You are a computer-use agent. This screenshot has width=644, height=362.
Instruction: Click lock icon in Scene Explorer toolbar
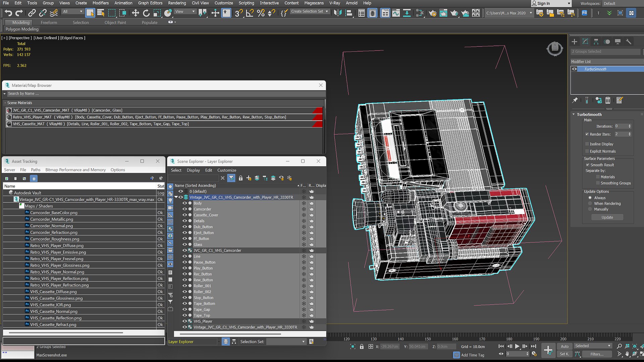[240, 178]
